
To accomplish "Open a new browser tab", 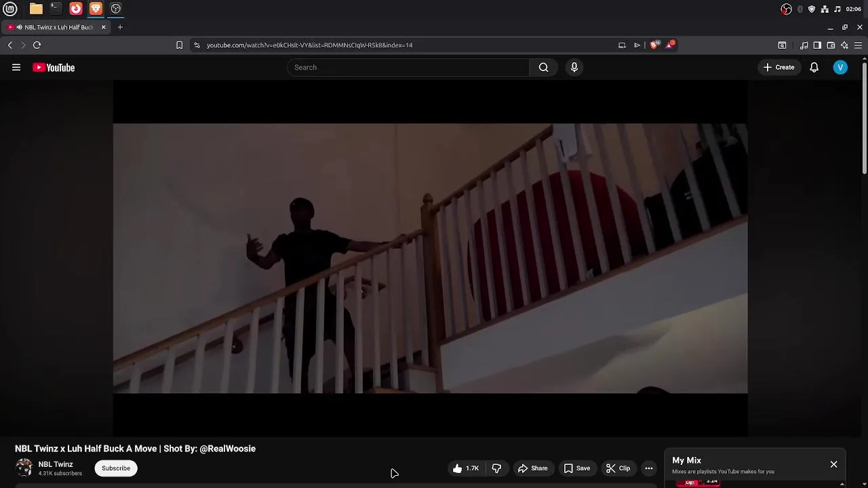I will [x=120, y=27].
